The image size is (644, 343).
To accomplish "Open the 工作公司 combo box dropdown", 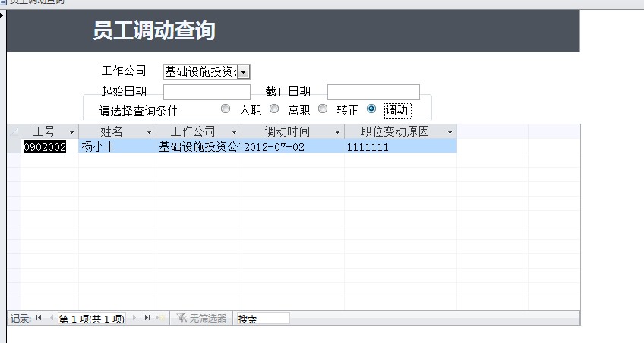I will (244, 72).
